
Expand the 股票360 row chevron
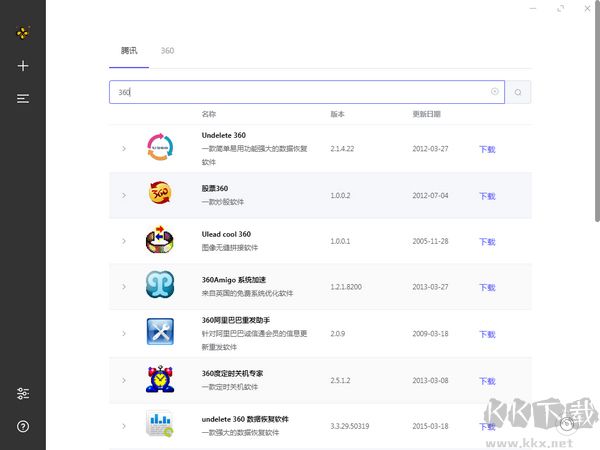tap(124, 195)
